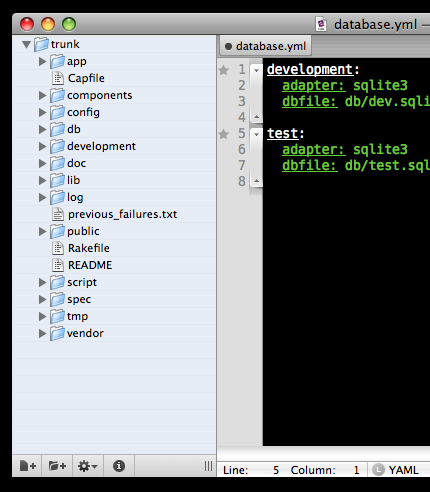Select the database.yml tab
430x492 pixels.
(x=266, y=46)
